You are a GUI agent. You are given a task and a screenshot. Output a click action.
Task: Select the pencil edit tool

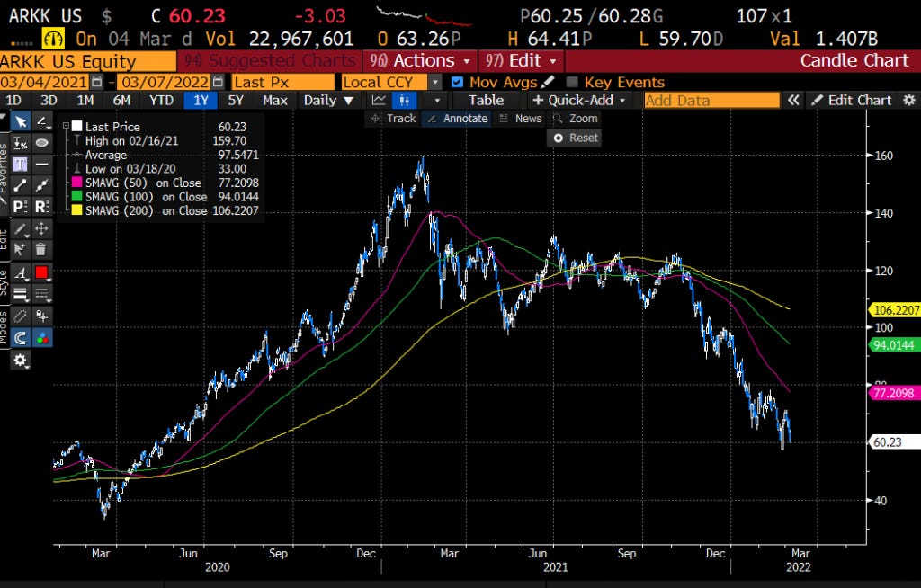pos(21,228)
